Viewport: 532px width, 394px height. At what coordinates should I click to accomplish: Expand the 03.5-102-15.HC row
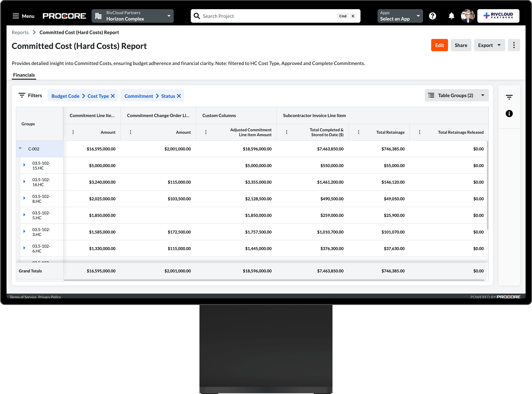(24, 165)
